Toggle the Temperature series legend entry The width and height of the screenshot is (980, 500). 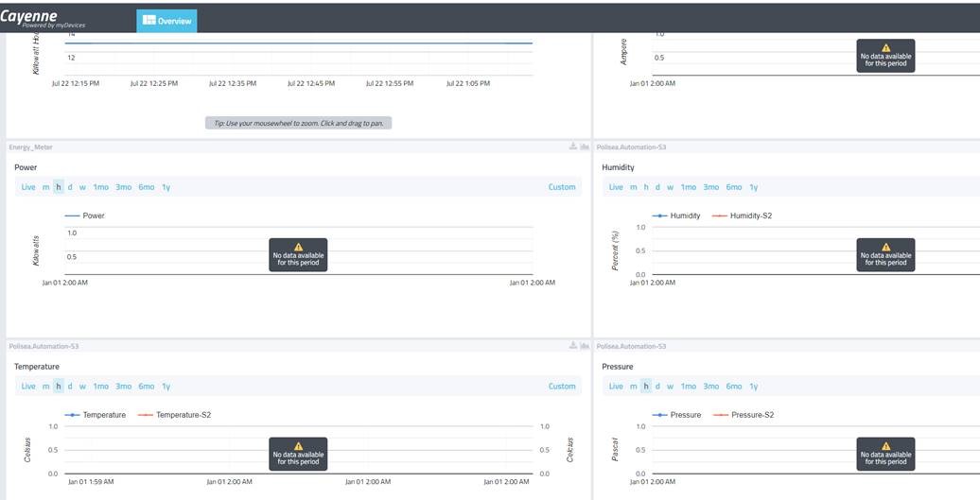pyautogui.click(x=95, y=415)
